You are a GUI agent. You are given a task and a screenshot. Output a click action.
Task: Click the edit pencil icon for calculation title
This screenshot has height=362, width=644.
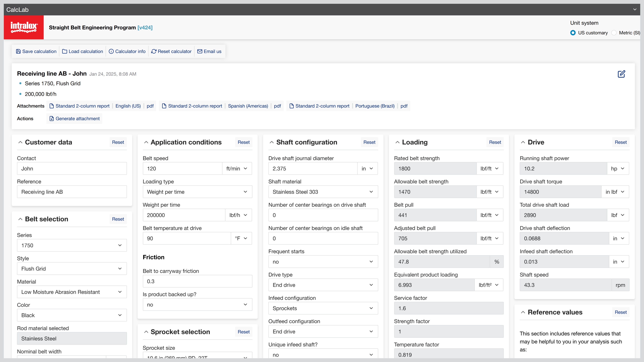[x=621, y=74]
